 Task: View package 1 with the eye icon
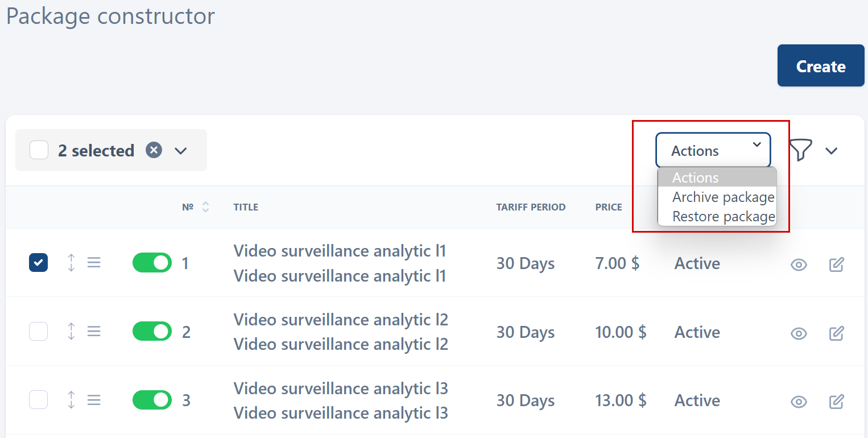799,264
